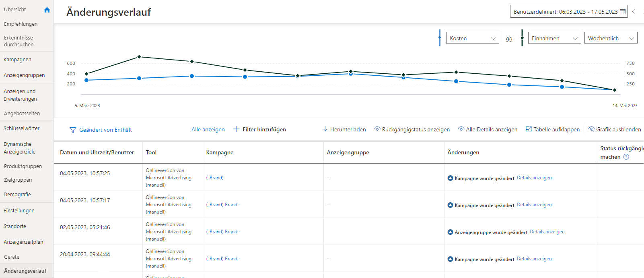Open the (_Brand) campaign link in the 10:57:25 row
The width and height of the screenshot is (644, 278).
coord(215,178)
